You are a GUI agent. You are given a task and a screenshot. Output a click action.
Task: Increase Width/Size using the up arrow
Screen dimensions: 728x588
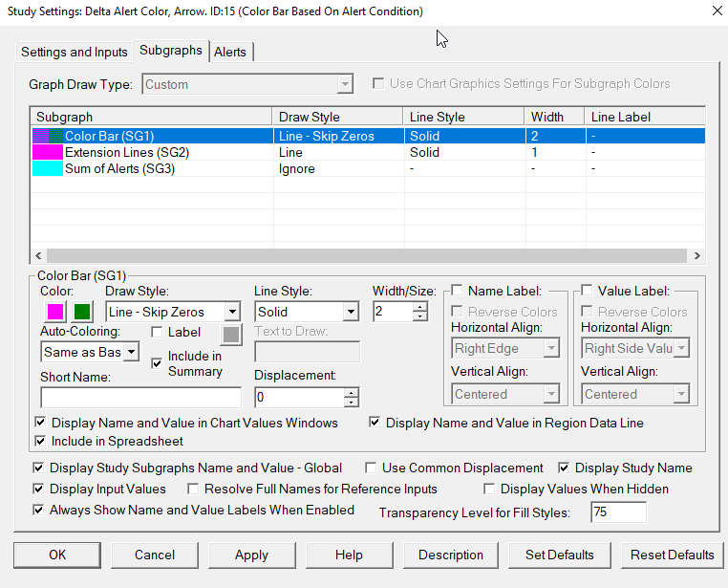[x=420, y=307]
